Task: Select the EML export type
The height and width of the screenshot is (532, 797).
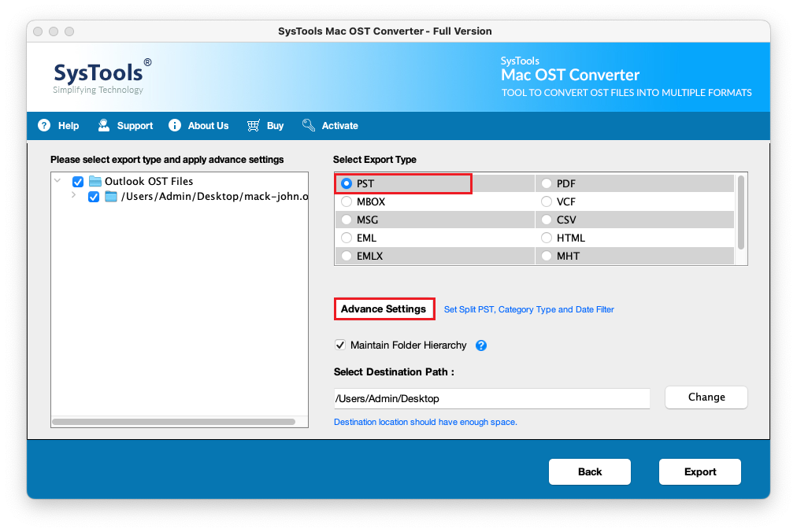Action: [347, 238]
